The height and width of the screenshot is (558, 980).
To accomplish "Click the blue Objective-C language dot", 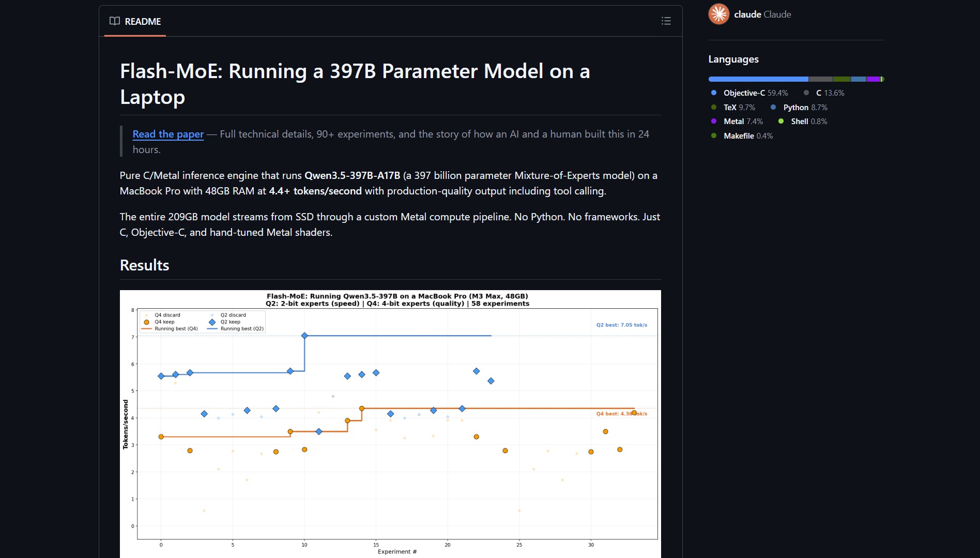I will pyautogui.click(x=714, y=93).
